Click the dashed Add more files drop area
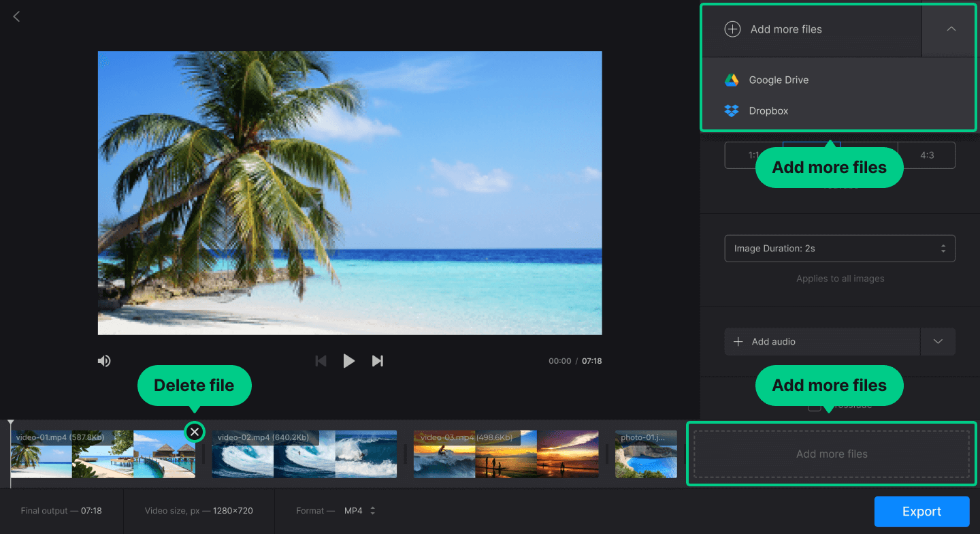The image size is (980, 534). (x=832, y=454)
